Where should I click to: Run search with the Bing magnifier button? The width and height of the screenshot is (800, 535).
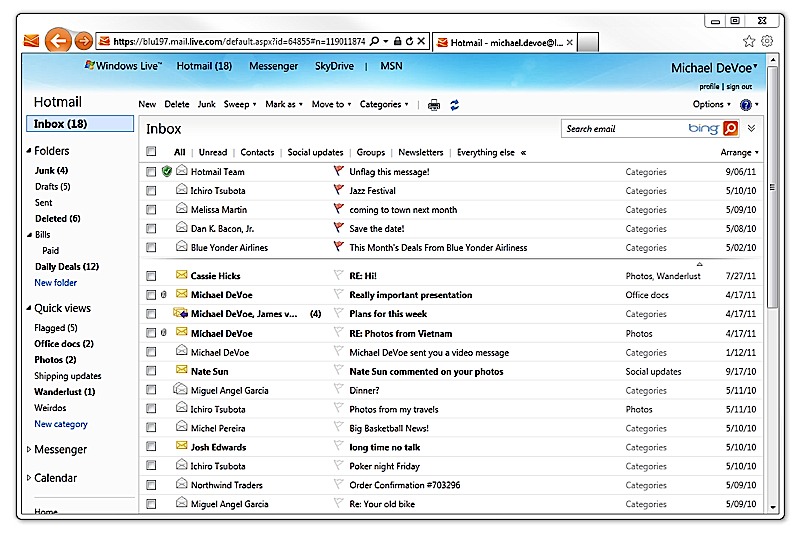731,128
